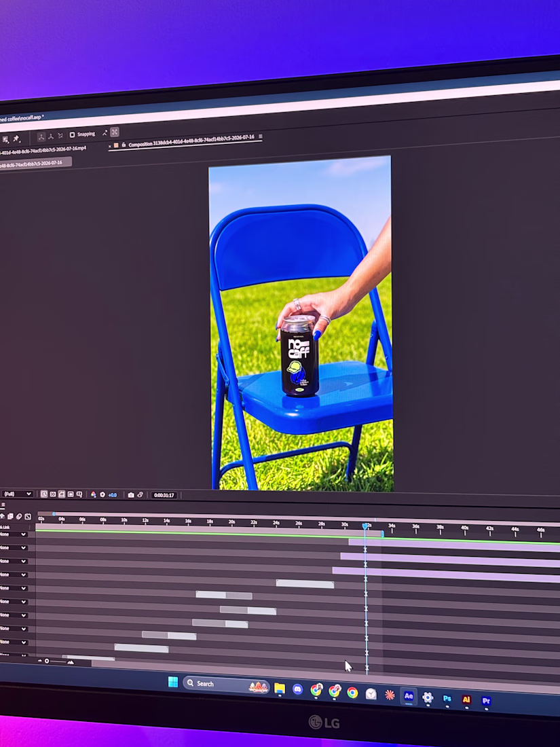This screenshot has width=560, height=747.
Task: Open the Composition panel hamburger menu
Action: [261, 136]
